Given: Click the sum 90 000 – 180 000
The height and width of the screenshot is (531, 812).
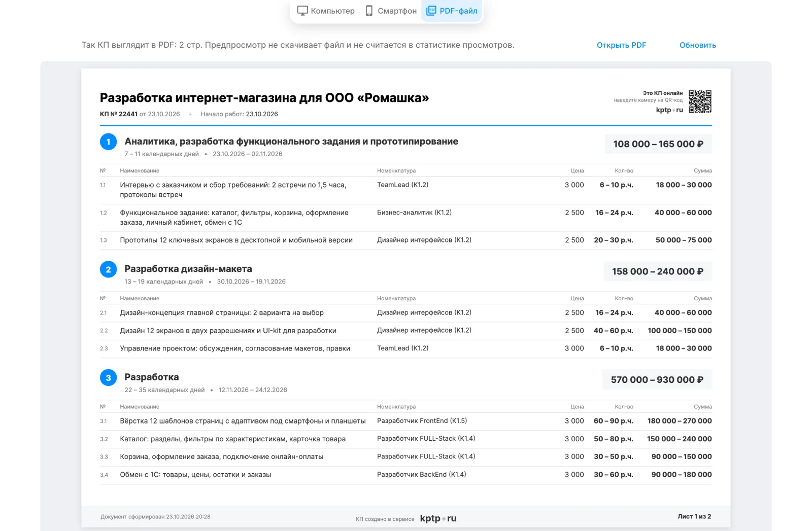Looking at the screenshot, I should click(682, 475).
